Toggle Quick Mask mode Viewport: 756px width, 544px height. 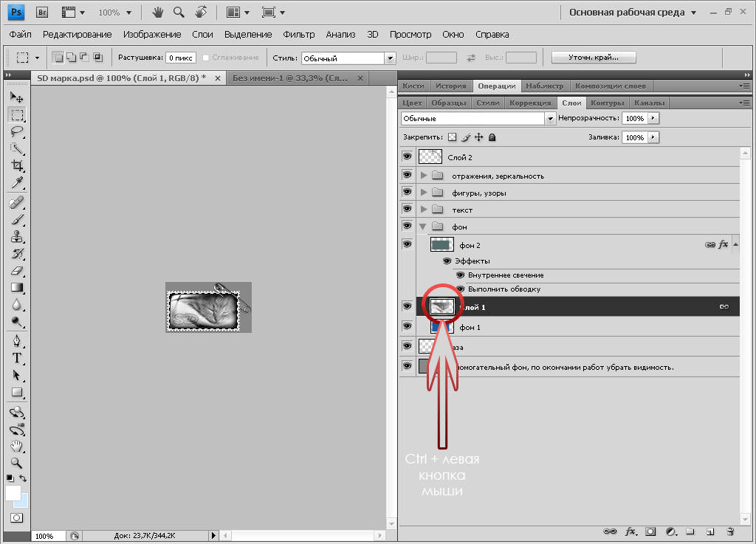click(x=16, y=518)
